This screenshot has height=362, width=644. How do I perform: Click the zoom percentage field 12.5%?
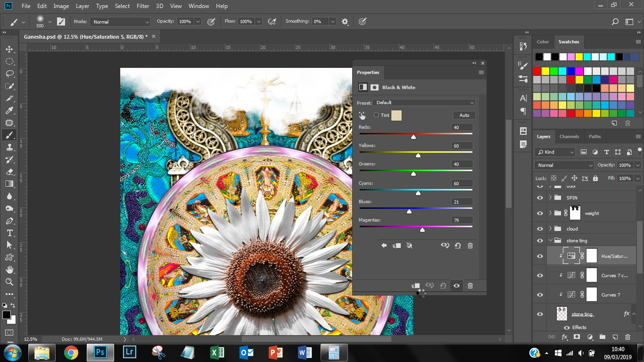click(31, 339)
